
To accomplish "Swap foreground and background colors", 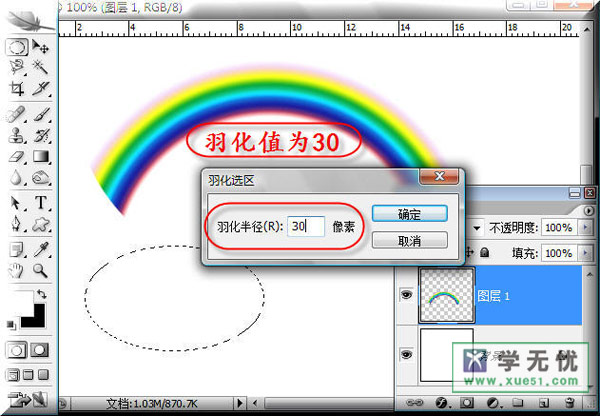I will tap(41, 294).
